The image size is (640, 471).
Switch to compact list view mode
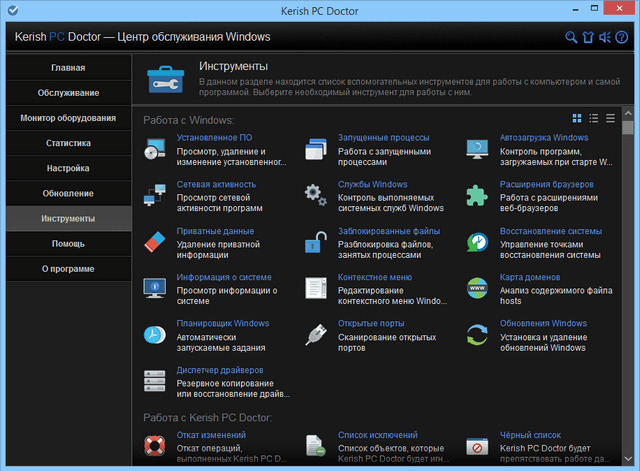(x=610, y=119)
